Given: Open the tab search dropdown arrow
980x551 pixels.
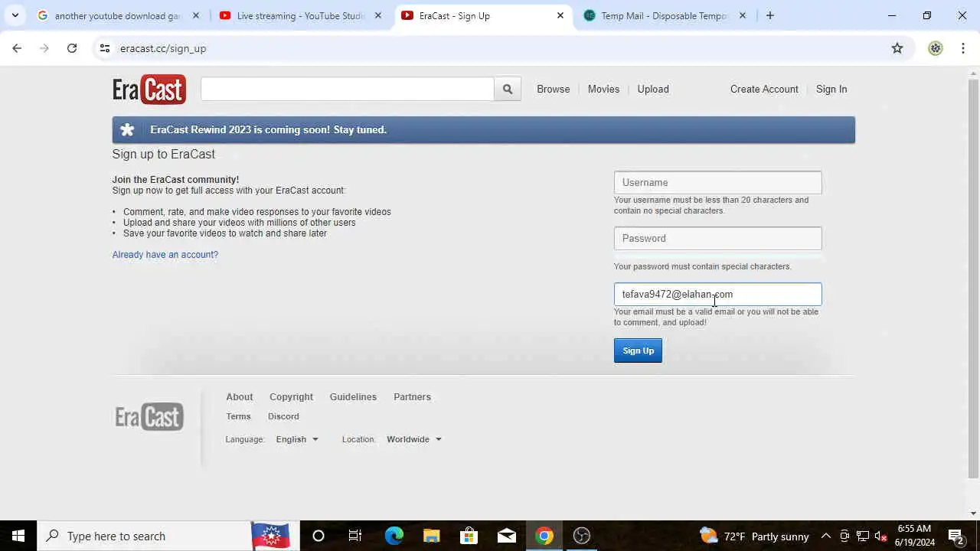Looking at the screenshot, I should coord(15,15).
